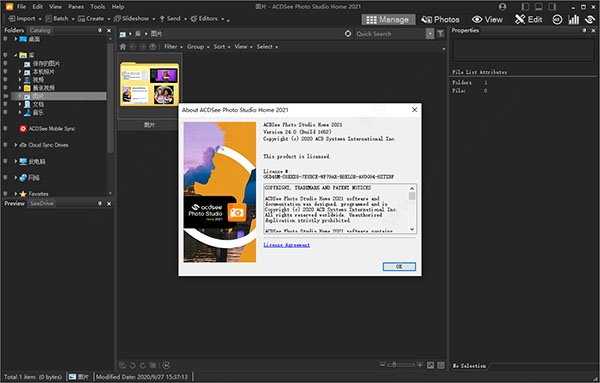Pin the Preview pane with pushpin icon
The image size is (600, 383).
pyautogui.click(x=100, y=204)
